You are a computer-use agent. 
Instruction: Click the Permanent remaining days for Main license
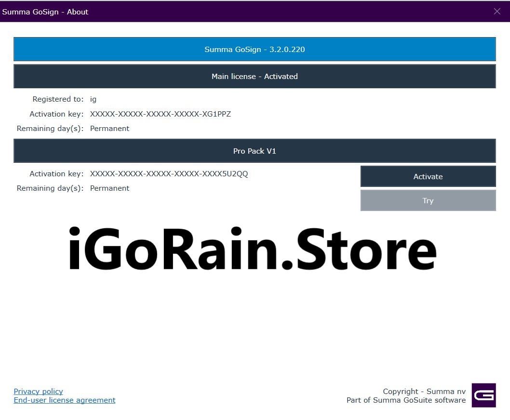click(109, 128)
